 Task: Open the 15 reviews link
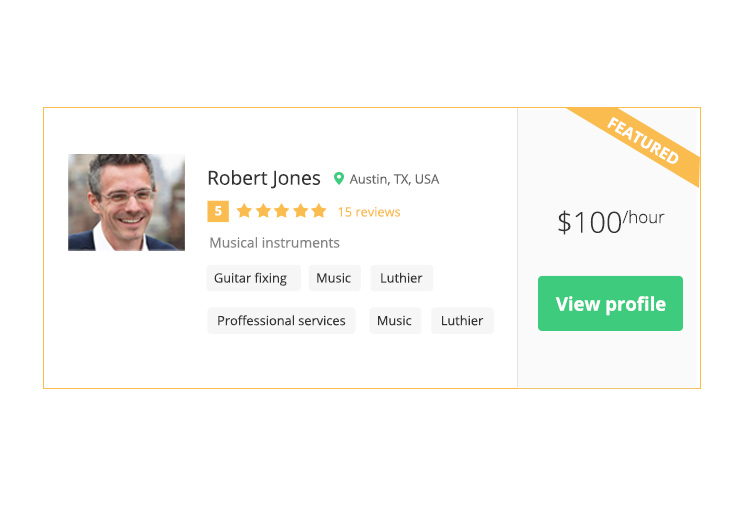(369, 212)
